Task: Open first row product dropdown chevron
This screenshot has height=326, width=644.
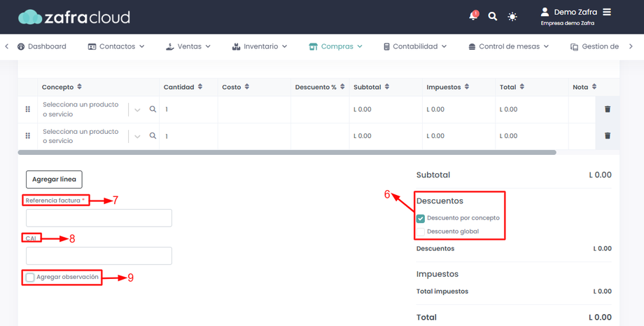Action: click(x=137, y=110)
